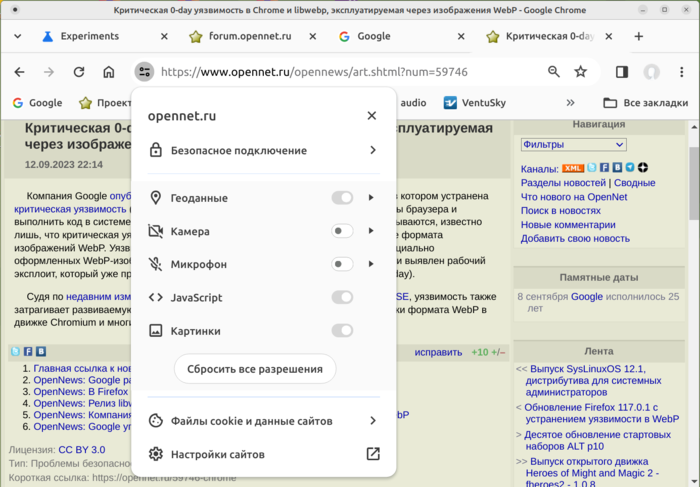The image size is (700, 487).
Task: Switch to the forum.opennet.ru tab
Action: coord(250,36)
